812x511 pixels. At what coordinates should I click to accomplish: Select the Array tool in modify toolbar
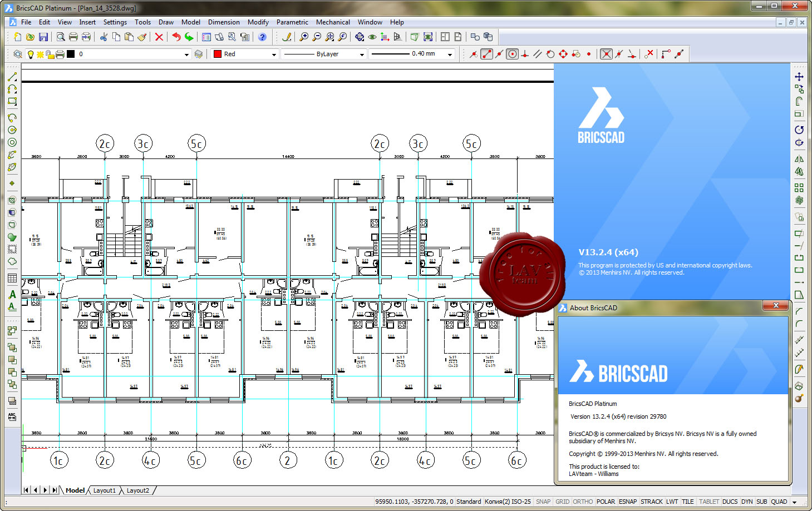click(x=799, y=188)
